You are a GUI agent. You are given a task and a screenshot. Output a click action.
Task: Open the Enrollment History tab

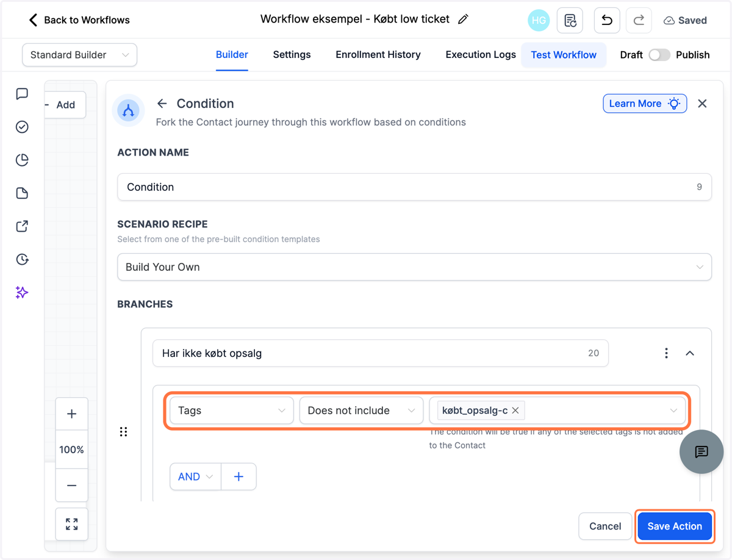pos(378,55)
